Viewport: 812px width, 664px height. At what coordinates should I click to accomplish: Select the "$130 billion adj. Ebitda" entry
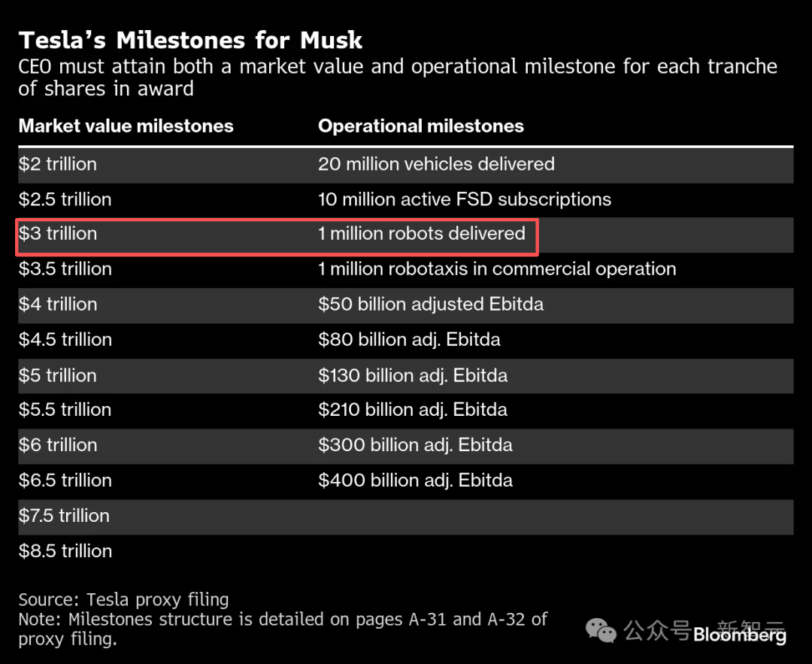pos(412,374)
